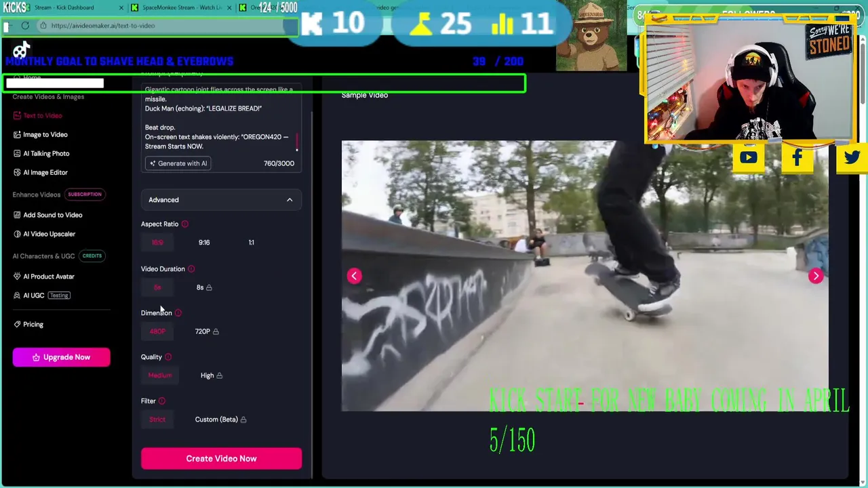Click the Image to Video icon
The image size is (868, 488).
click(17, 135)
